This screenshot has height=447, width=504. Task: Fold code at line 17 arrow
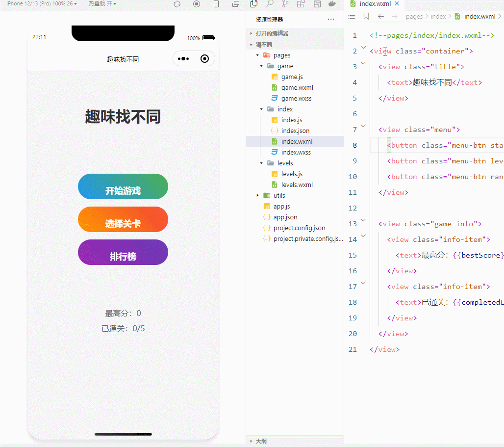tap(363, 283)
